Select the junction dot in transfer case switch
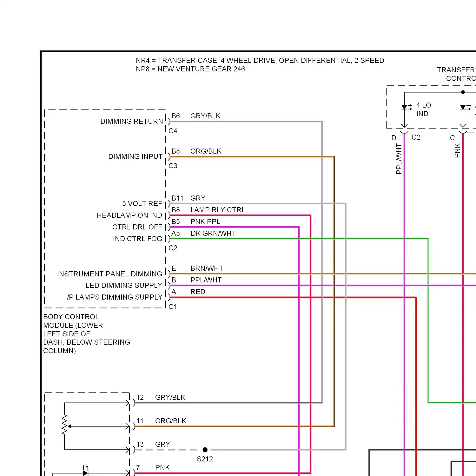476x476 pixels. coord(463,92)
